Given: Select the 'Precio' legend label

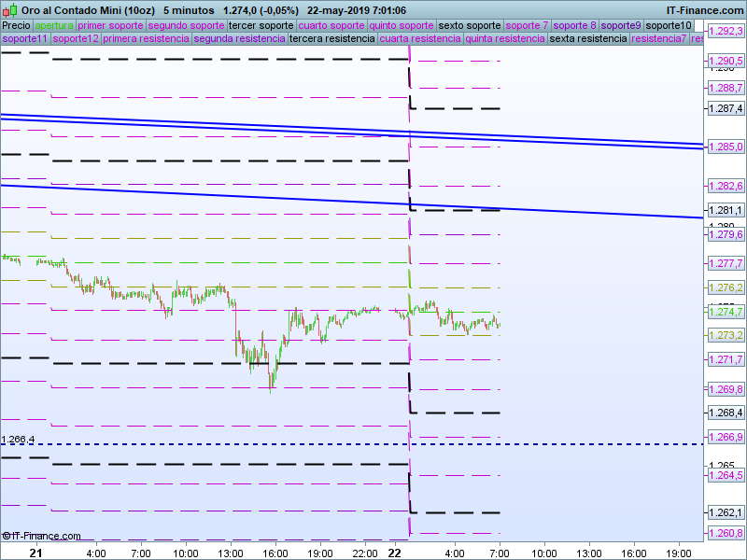Looking at the screenshot, I should click(17, 26).
